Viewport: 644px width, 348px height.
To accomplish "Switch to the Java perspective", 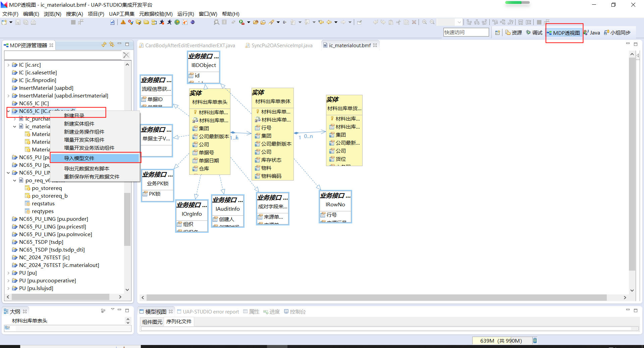I will point(592,32).
